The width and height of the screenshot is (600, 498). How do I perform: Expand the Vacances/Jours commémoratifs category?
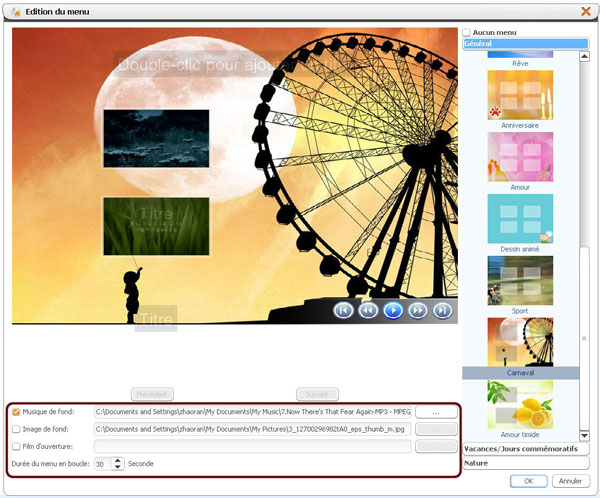pos(526,449)
